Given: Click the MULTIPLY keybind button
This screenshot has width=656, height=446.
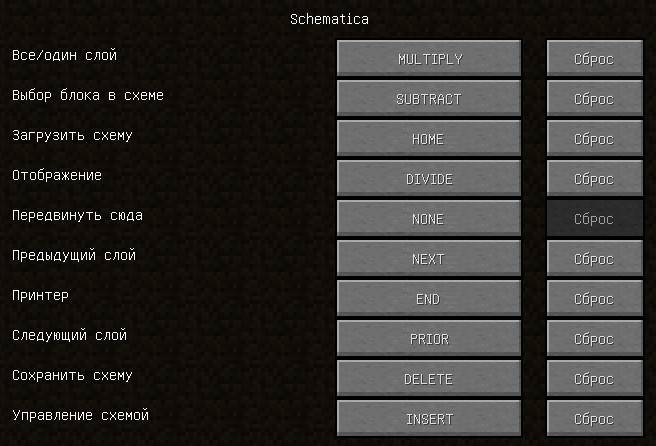Looking at the screenshot, I should 429,59.
